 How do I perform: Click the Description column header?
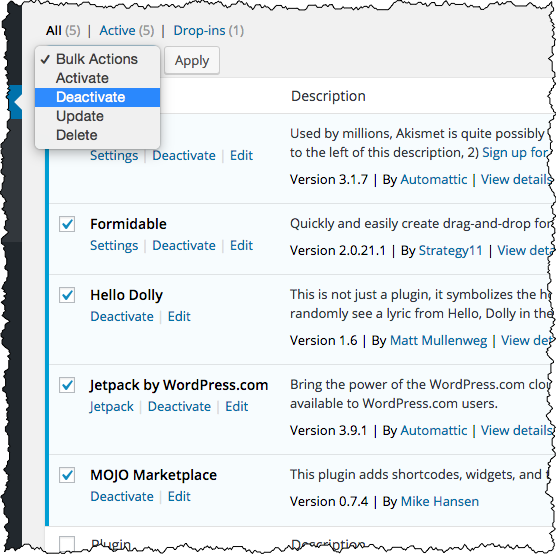[x=328, y=96]
